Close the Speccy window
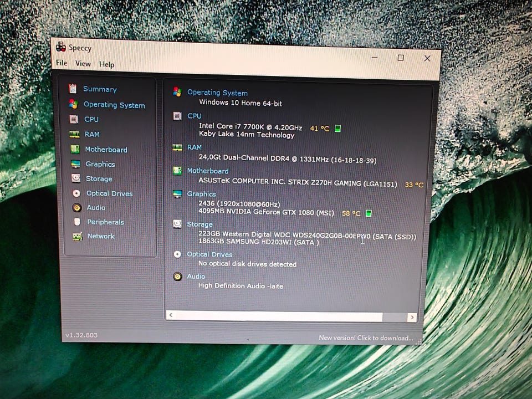Screen dimensions: 532x399 (x=427, y=58)
